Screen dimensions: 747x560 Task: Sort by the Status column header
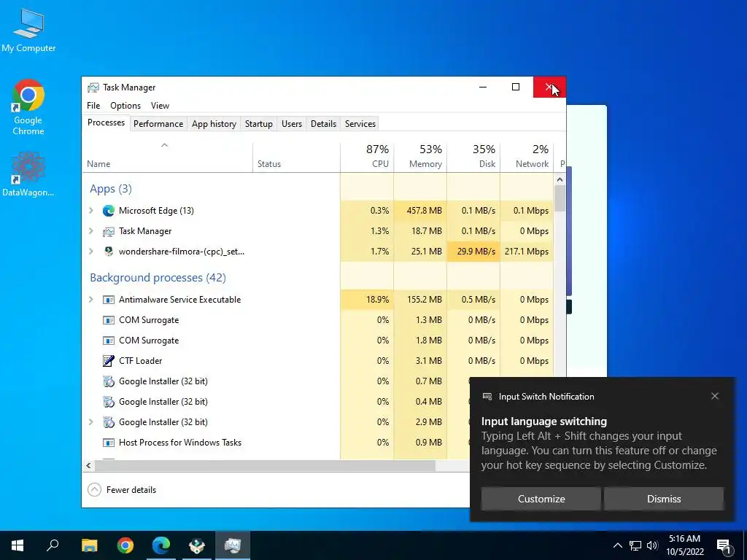click(296, 157)
